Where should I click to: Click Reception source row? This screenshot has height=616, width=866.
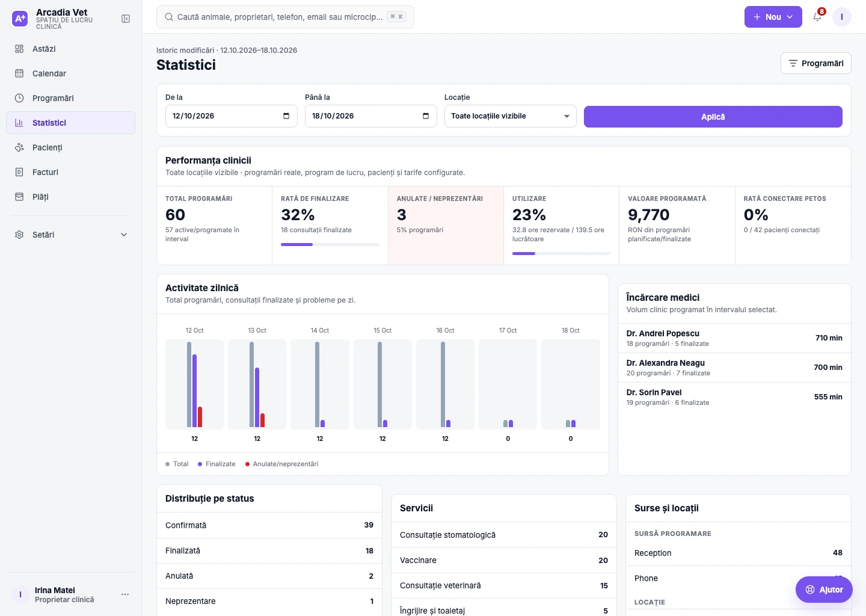point(739,553)
